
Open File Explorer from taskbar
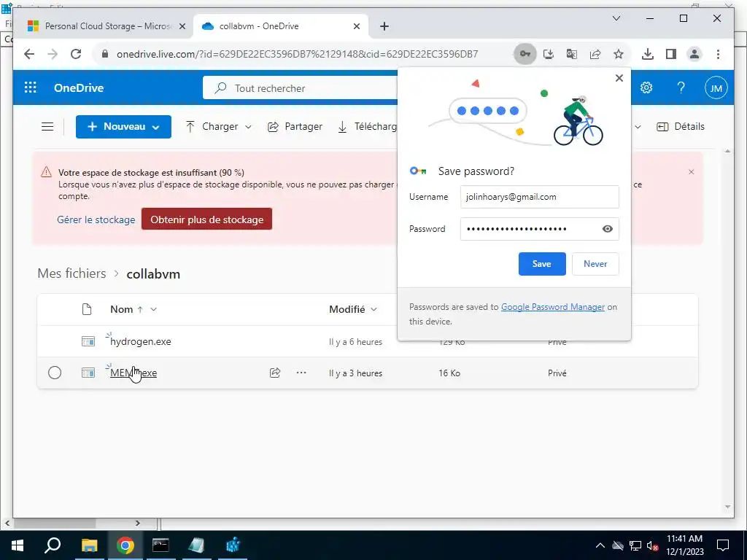tap(89, 545)
